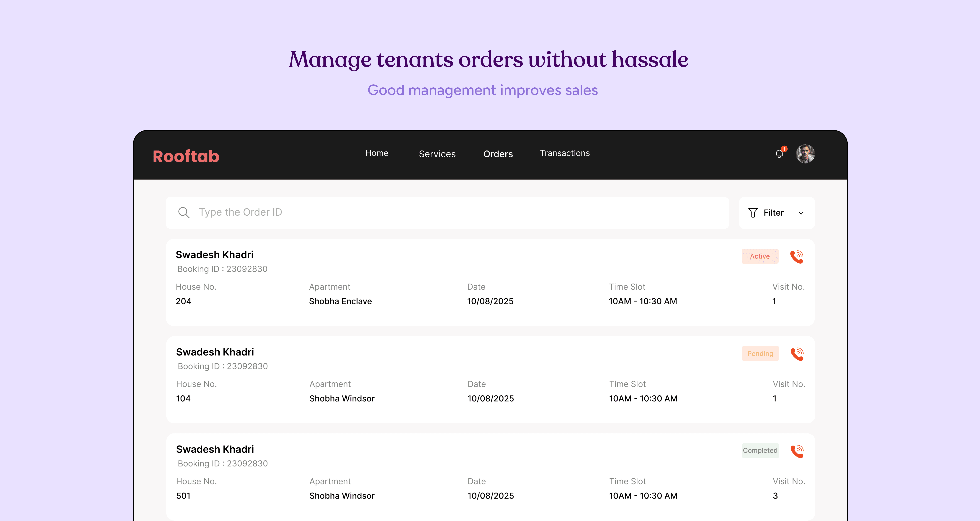This screenshot has width=980, height=521.
Task: Click the notification bell icon
Action: (779, 154)
